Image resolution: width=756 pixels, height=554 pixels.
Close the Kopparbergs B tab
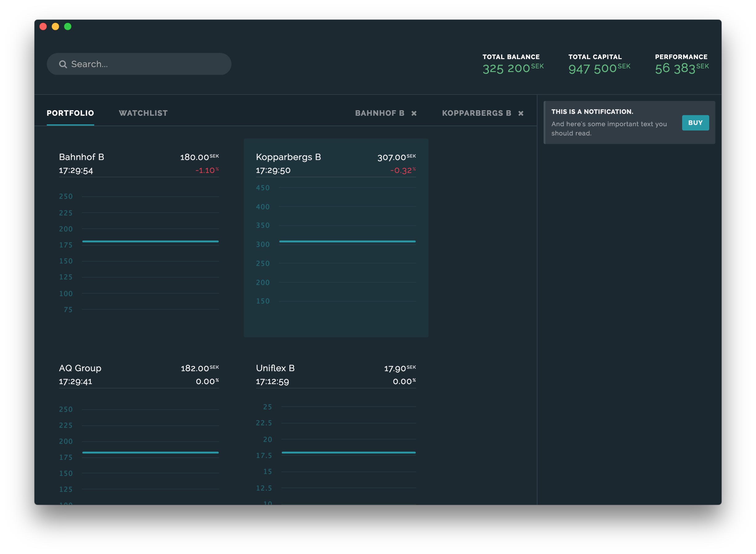point(521,113)
